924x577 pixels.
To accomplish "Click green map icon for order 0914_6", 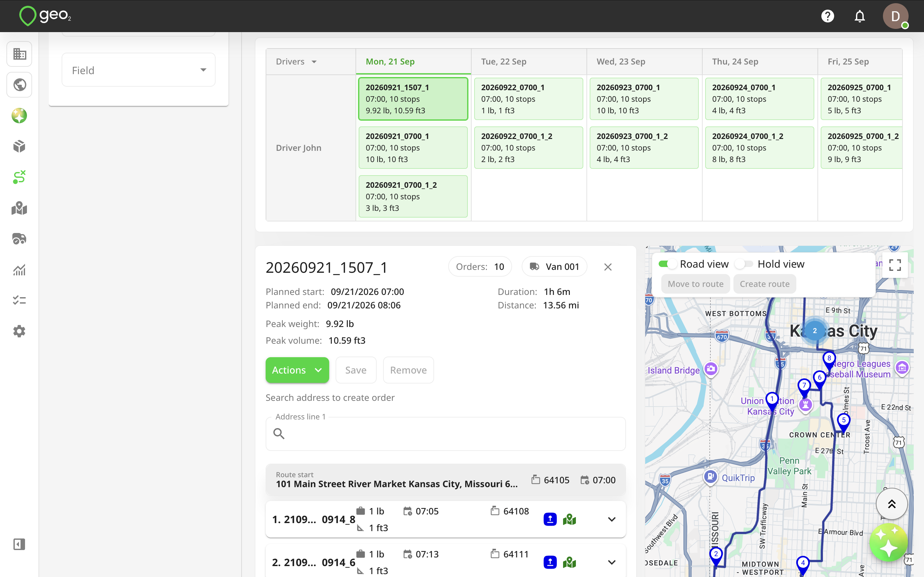I will tap(569, 563).
